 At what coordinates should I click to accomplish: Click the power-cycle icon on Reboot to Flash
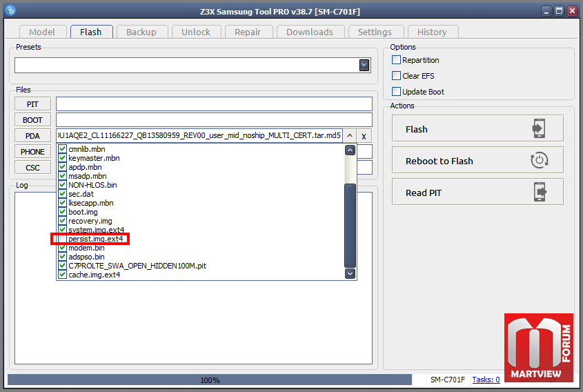539,160
